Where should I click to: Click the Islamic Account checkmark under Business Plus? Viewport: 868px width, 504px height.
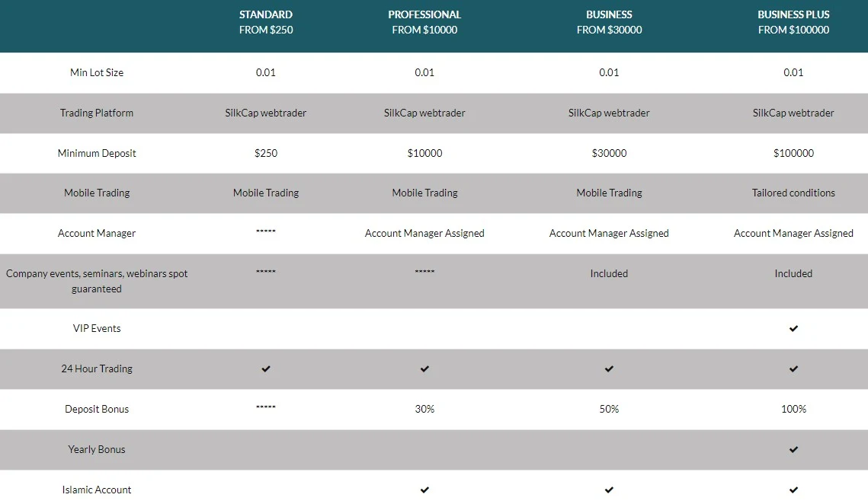pyautogui.click(x=793, y=490)
